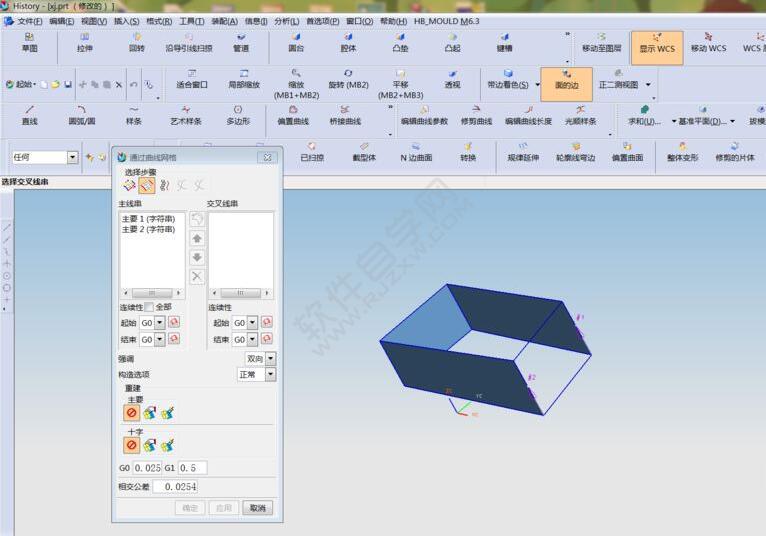Check the 全部 continuity checkbox
This screenshot has height=536, width=766.
149,307
